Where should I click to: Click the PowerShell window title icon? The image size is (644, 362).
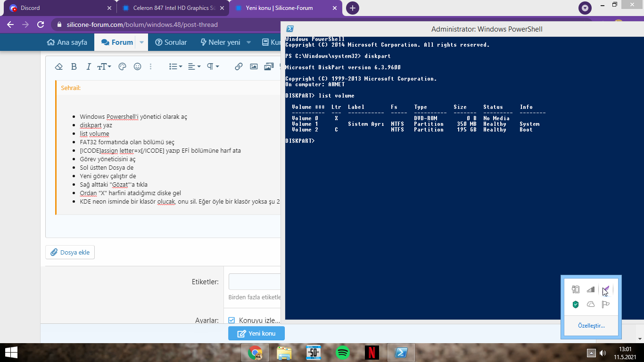(290, 29)
